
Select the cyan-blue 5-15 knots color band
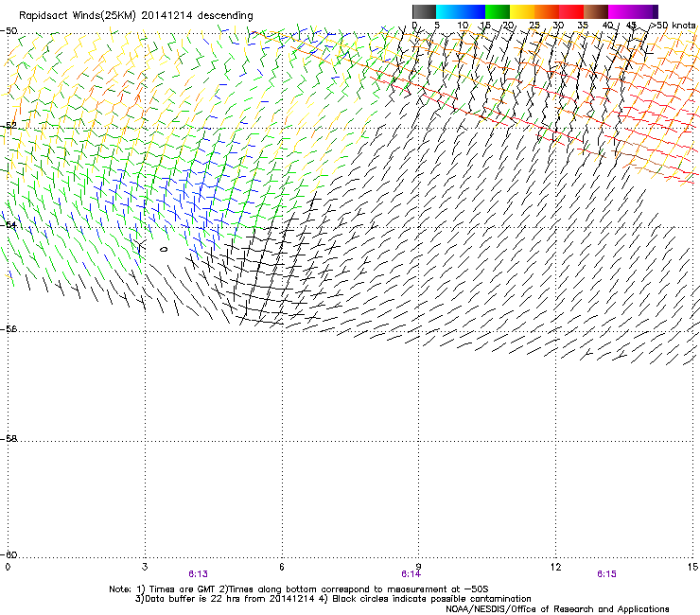tap(461, 11)
